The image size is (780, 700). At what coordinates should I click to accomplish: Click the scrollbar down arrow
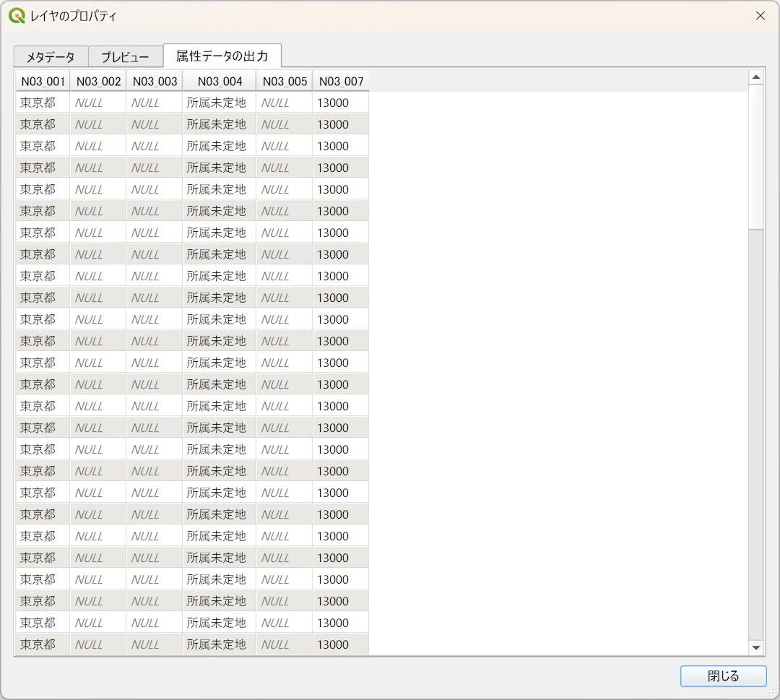[x=756, y=648]
